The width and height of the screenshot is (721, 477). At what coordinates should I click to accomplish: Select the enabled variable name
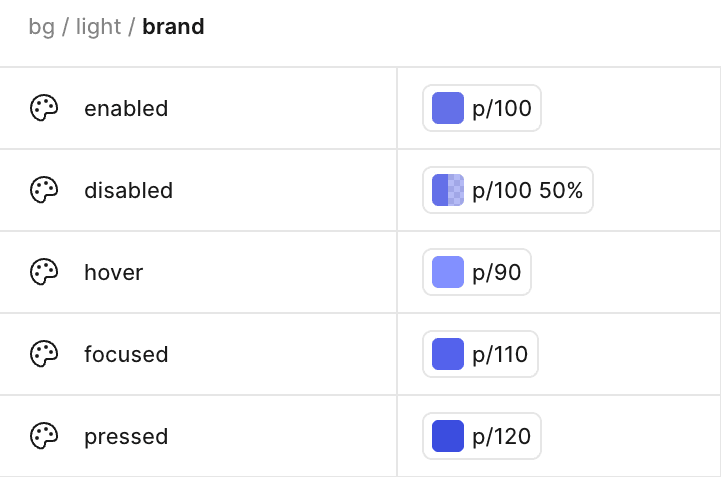[x=126, y=108]
